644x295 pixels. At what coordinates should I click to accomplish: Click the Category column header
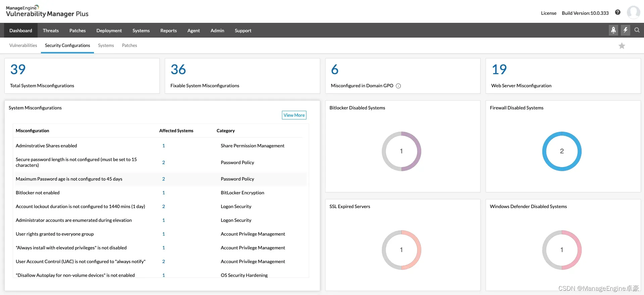(x=226, y=131)
